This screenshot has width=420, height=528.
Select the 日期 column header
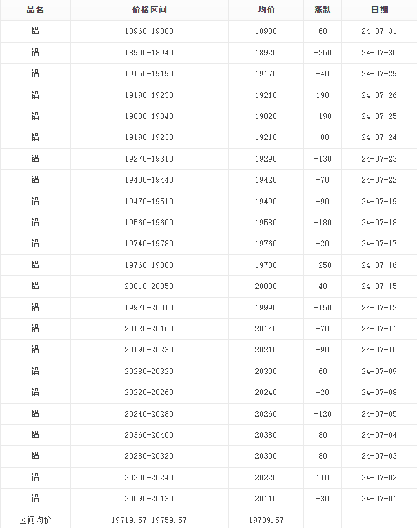click(x=379, y=10)
